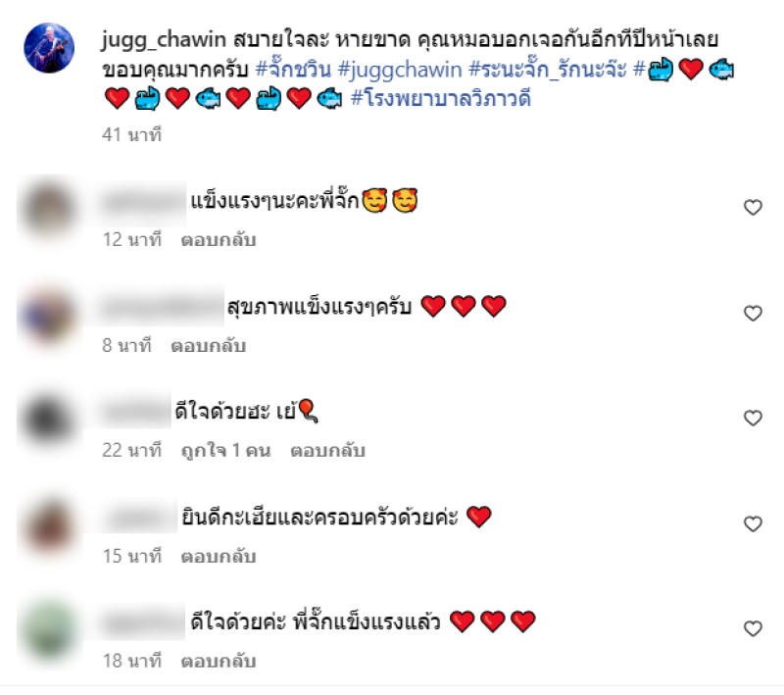
Task: Reply to the 12 นาที comment
Action: [219, 240]
